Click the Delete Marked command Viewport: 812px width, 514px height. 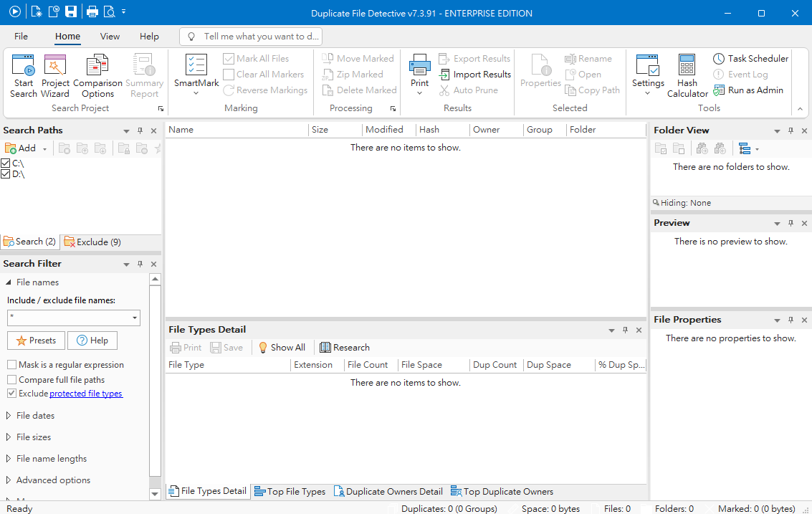(x=359, y=90)
